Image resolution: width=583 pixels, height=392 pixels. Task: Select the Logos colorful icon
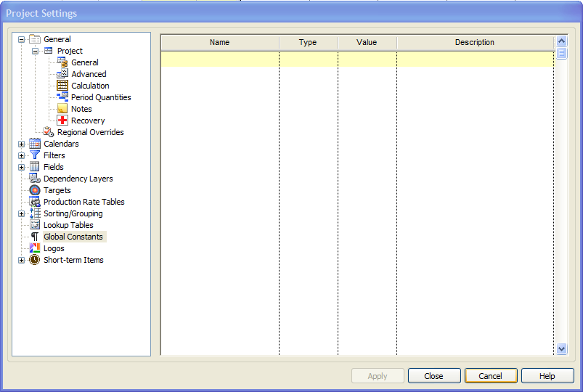(x=35, y=248)
